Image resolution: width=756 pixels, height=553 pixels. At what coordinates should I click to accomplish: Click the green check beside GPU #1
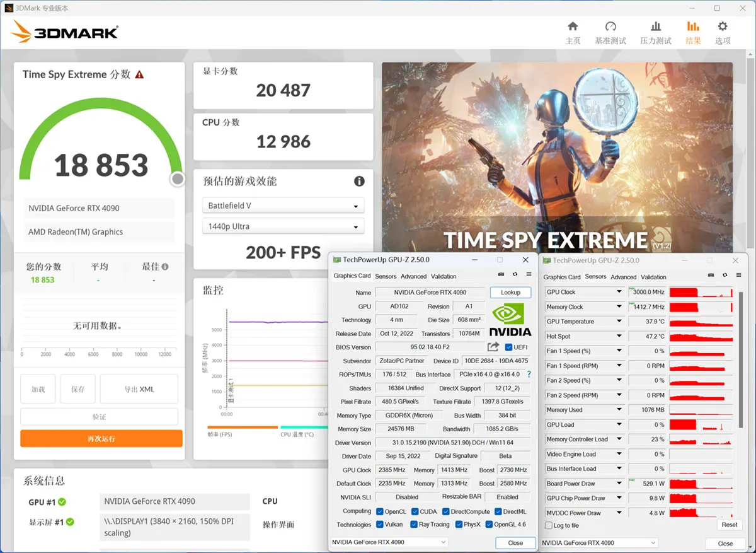(62, 502)
